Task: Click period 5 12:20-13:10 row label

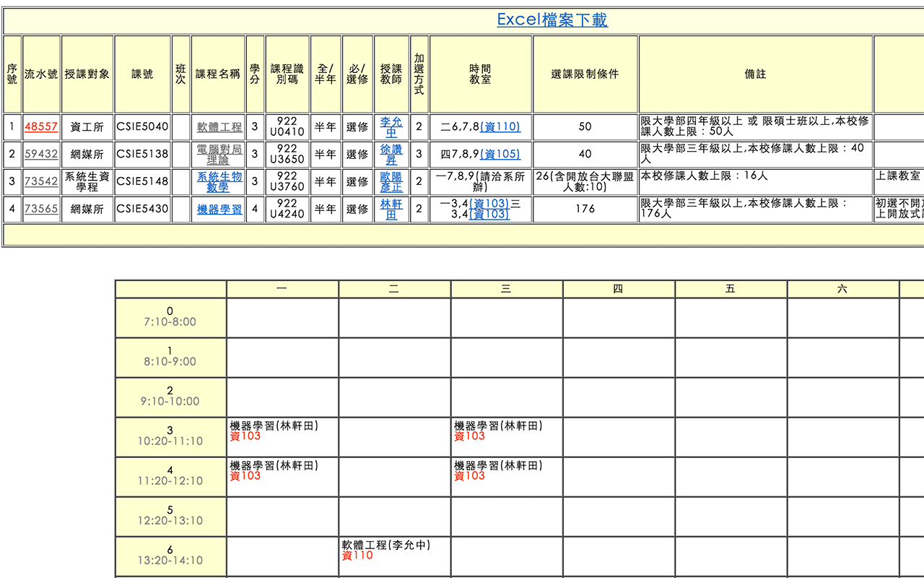Action: [170, 516]
